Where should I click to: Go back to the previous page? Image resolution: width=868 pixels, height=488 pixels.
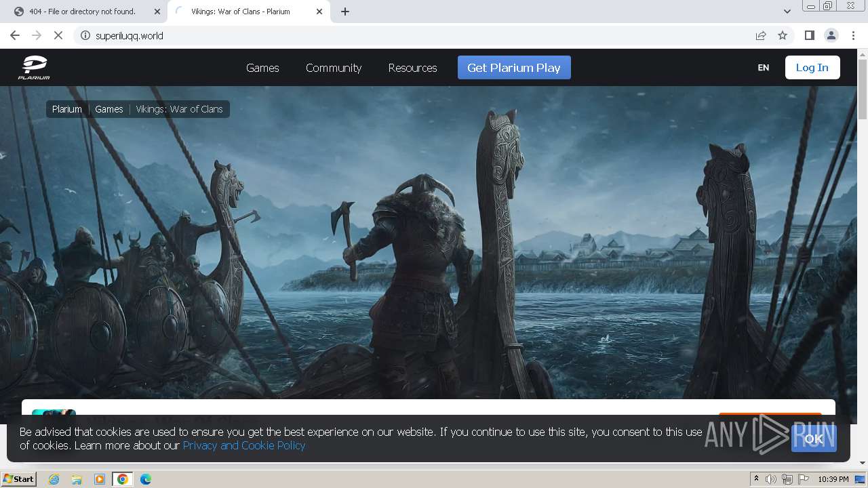pyautogui.click(x=15, y=35)
